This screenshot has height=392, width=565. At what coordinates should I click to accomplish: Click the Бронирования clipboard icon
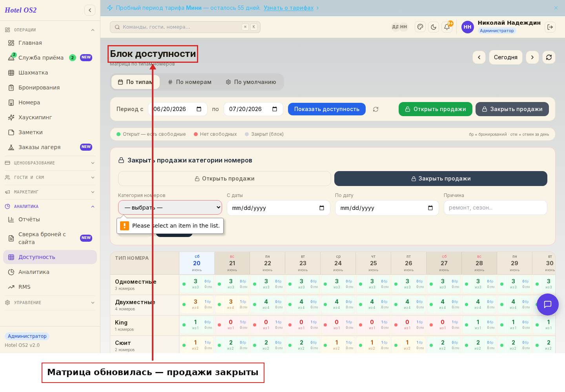[11, 88]
